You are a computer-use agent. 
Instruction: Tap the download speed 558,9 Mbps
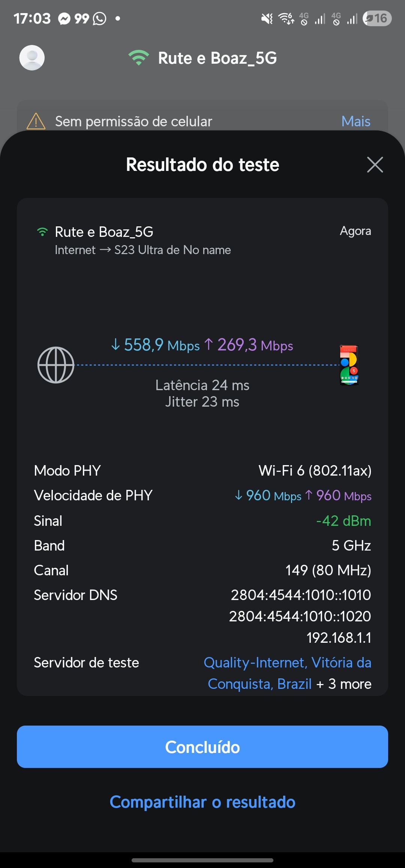point(156,345)
